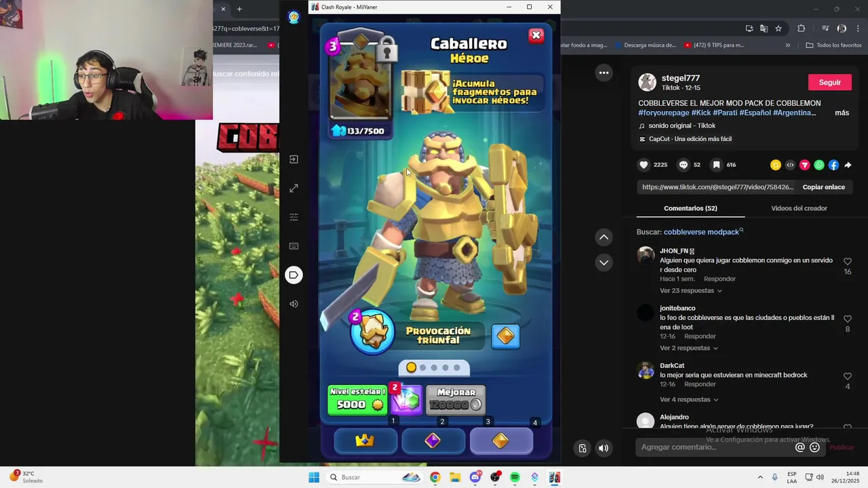868x488 pixels.
Task: Select the second pagination dot
Action: 422,367
